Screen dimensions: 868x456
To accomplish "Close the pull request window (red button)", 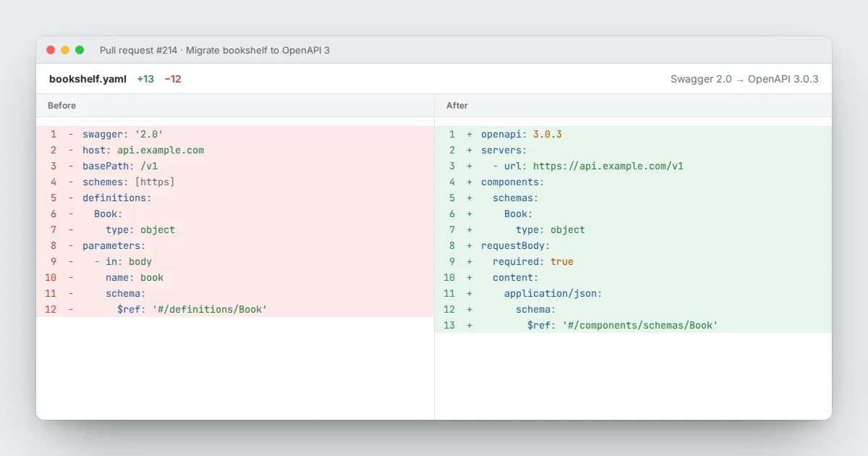I will (51, 50).
